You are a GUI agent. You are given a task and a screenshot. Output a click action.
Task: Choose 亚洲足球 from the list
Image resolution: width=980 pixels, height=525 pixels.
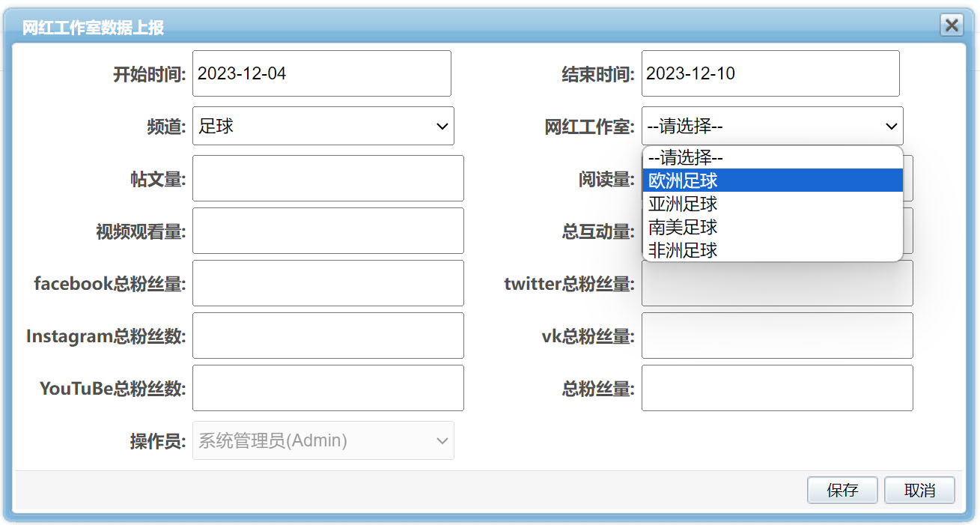[x=772, y=204]
